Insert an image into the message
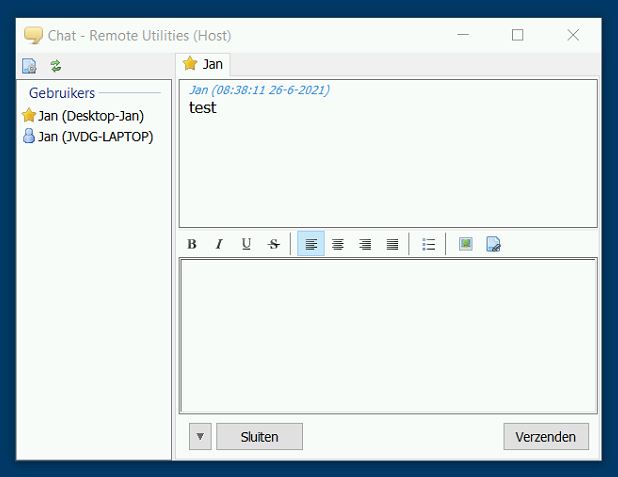The image size is (618, 477). pos(465,244)
